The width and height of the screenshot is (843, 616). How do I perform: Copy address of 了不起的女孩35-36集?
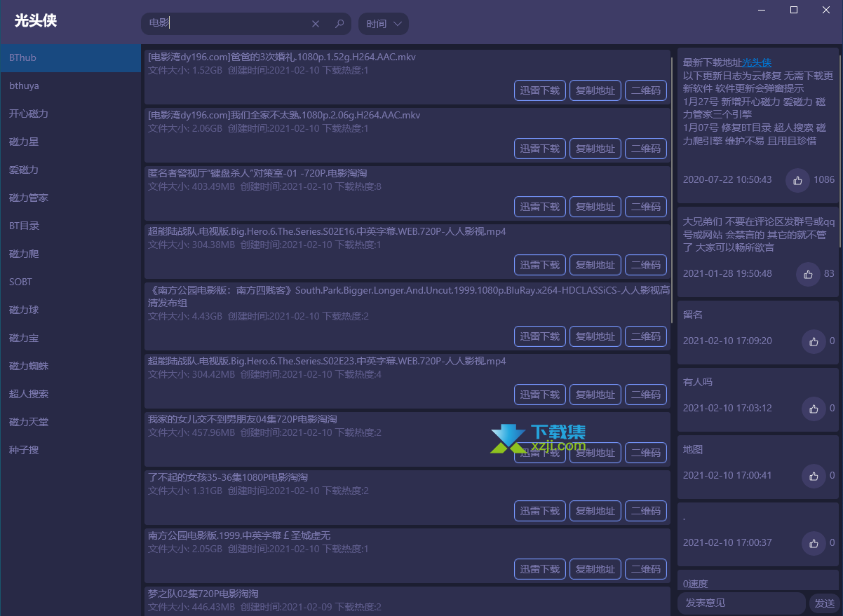[x=595, y=511]
